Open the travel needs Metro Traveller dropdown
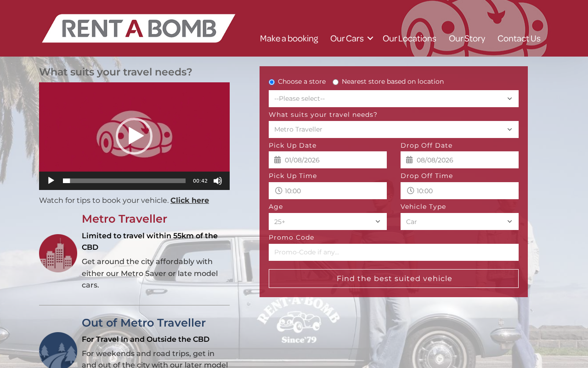The width and height of the screenshot is (588, 368). pyautogui.click(x=394, y=129)
